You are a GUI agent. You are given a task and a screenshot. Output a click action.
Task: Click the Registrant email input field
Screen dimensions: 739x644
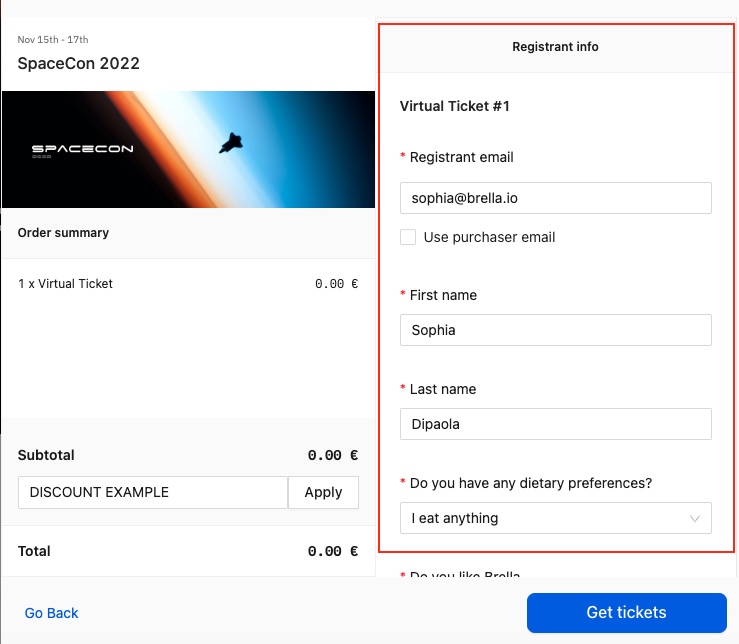[556, 198]
